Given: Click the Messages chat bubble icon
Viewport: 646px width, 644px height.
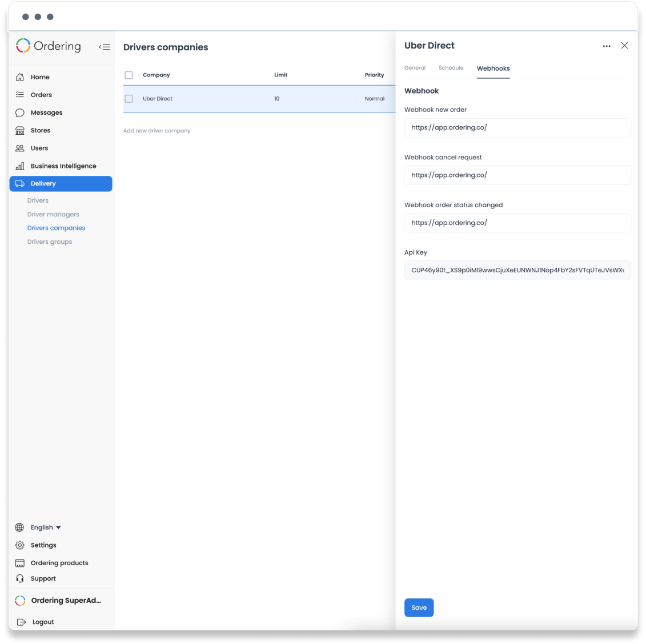Looking at the screenshot, I should (20, 113).
